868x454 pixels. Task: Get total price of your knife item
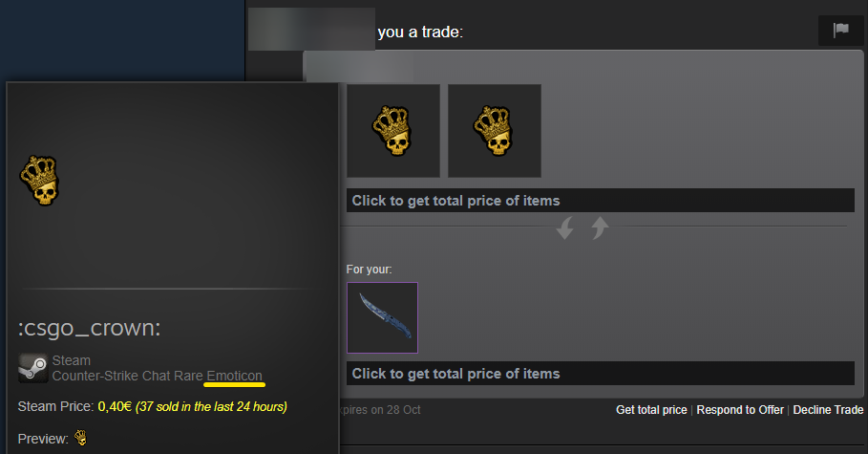coord(600,374)
